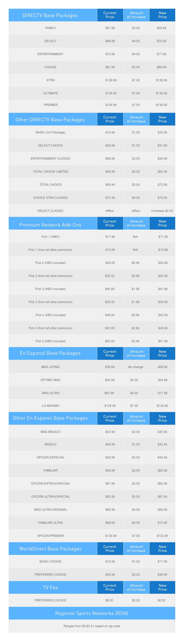
Task: Click the DIRECTV Base Packages section header
Action: tap(50, 15)
